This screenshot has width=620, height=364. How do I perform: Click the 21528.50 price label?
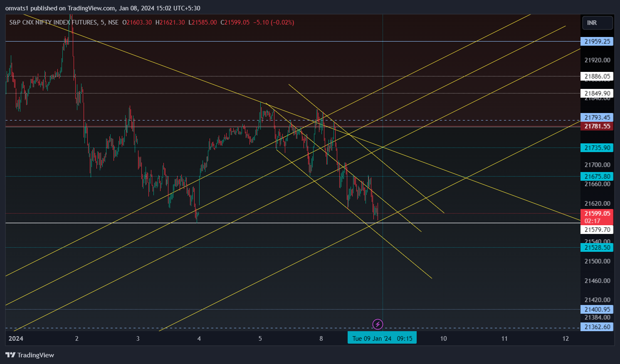tap(597, 248)
